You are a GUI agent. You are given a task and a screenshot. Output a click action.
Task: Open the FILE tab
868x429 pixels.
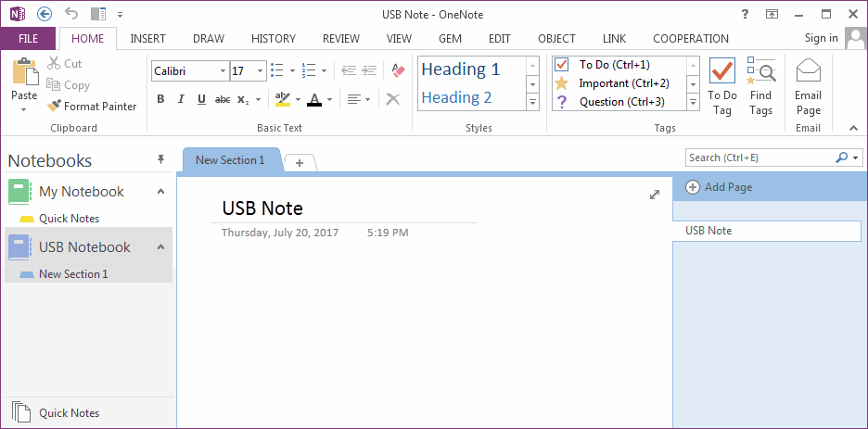(x=28, y=39)
